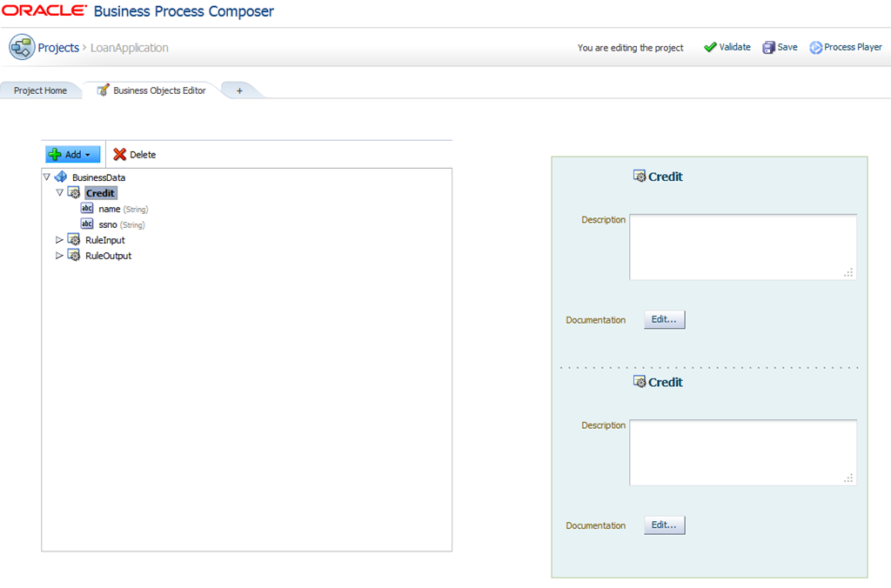Click the Save disk icon
Viewport: 891px width, 588px height.
pos(768,48)
